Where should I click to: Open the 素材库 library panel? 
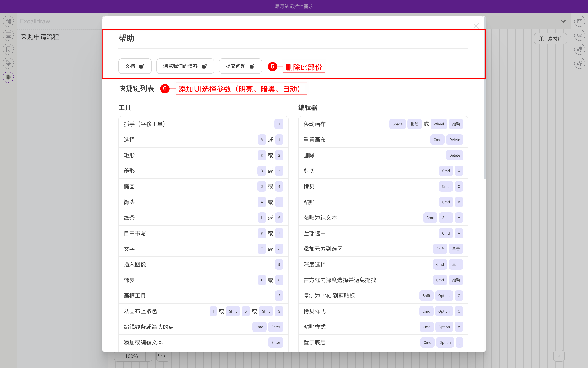click(550, 39)
